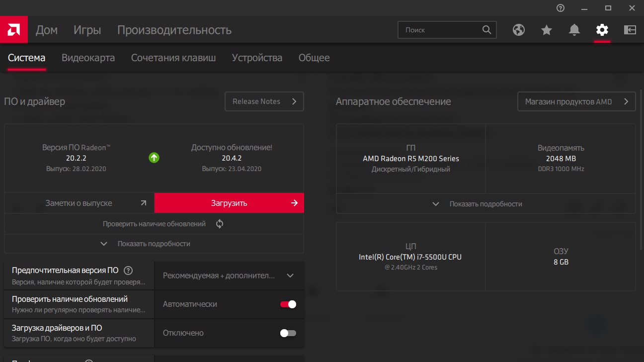The height and width of the screenshot is (362, 644).
Task: Select AMD Radeon R5 M200 Series text
Action: tap(411, 159)
